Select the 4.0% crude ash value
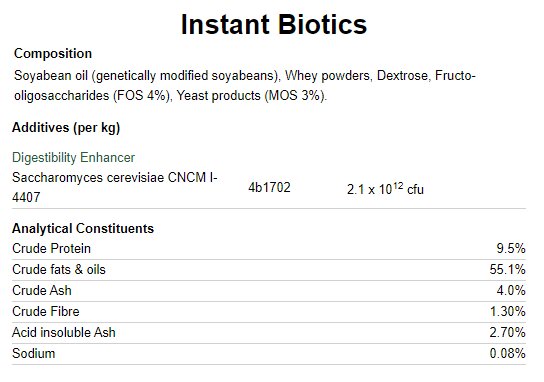 pos(511,291)
